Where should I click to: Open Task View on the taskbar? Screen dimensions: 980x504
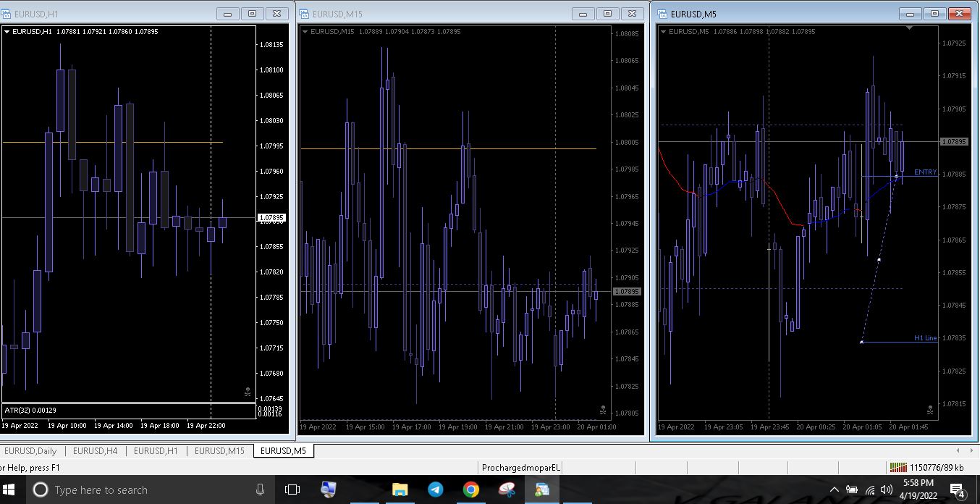point(292,490)
